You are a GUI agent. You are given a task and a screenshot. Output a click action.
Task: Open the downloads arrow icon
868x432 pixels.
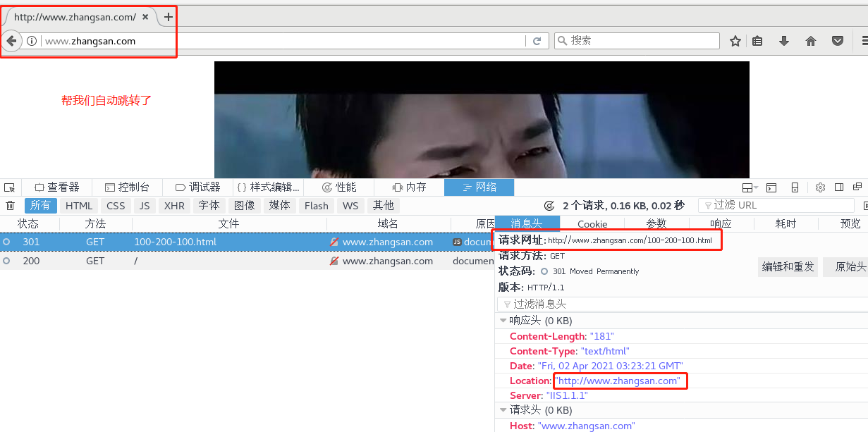point(783,41)
